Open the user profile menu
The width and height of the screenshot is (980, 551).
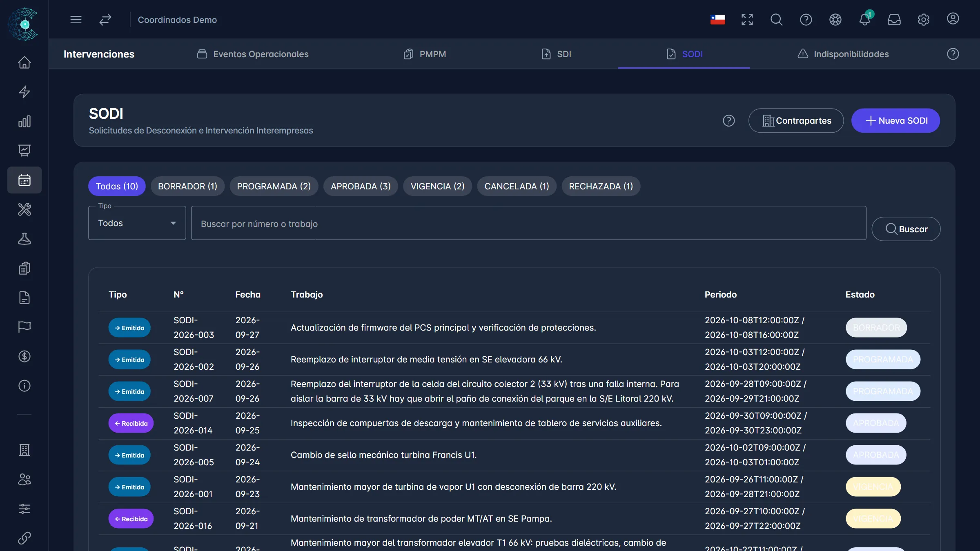953,19
